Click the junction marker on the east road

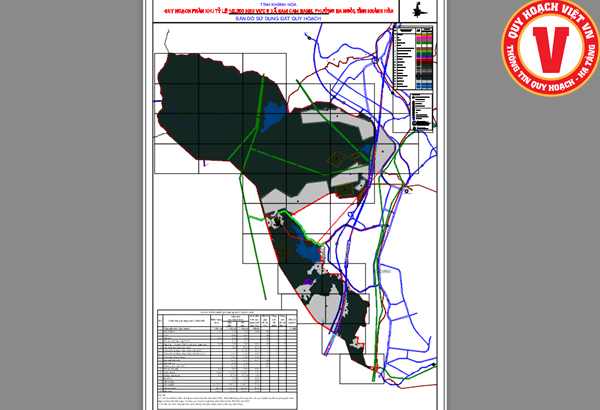tap(406, 190)
